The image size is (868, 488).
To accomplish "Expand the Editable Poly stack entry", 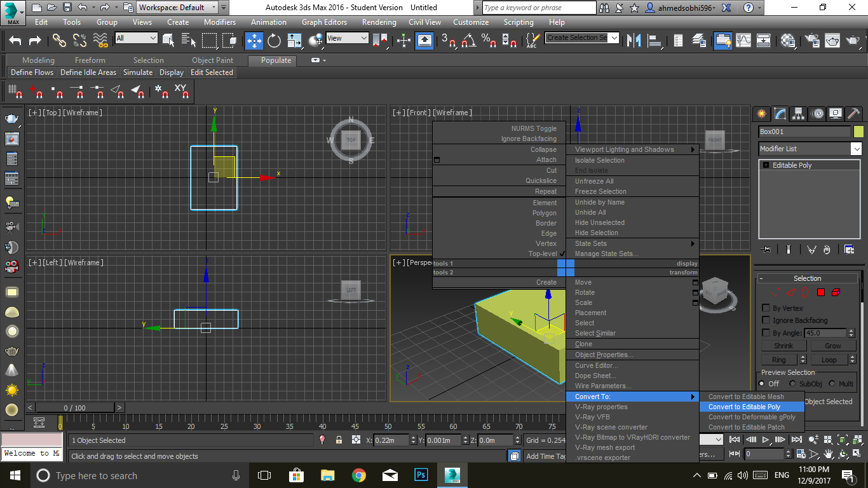I will (x=766, y=165).
